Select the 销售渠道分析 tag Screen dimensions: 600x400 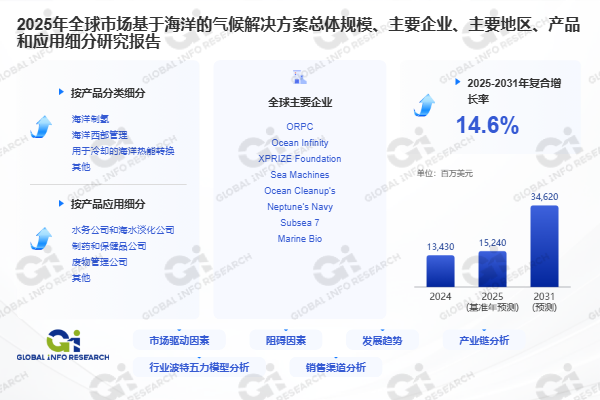click(336, 367)
